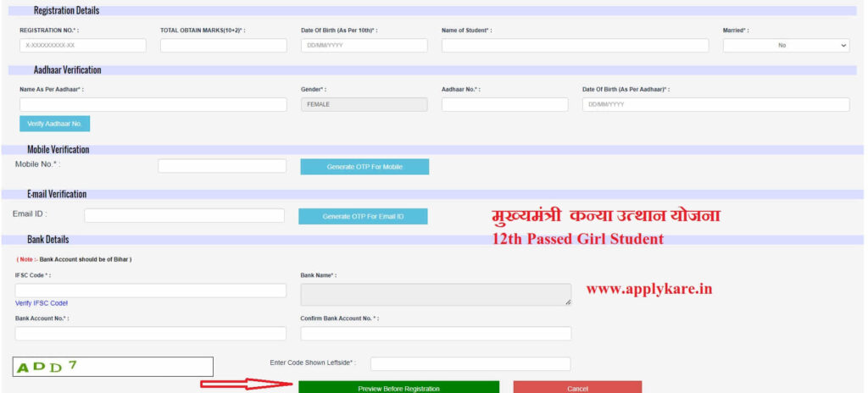
Task: Focus the Total Obtain Marks(10+2) field
Action: coord(224,46)
